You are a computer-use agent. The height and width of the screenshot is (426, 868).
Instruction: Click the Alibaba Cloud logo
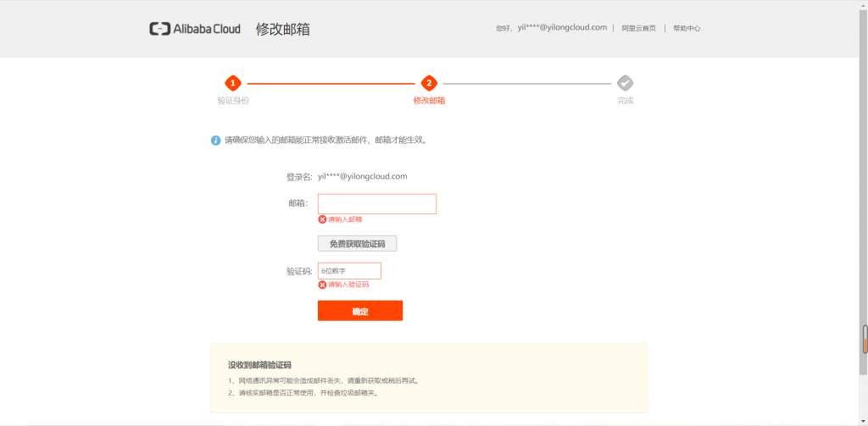point(195,29)
